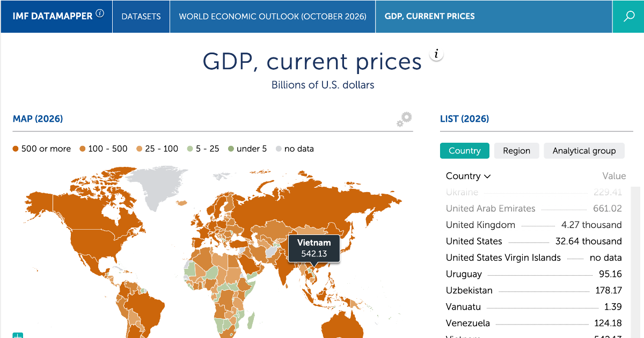Viewport: 644px width, 338px height.
Task: Switch list to Analytical group tab
Action: tap(584, 151)
